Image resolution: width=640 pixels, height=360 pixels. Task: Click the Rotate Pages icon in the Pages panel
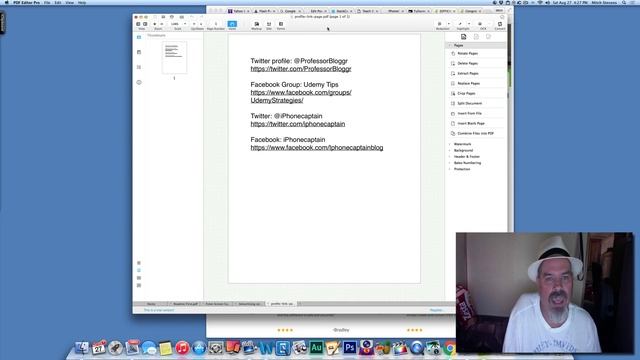pyautogui.click(x=453, y=53)
